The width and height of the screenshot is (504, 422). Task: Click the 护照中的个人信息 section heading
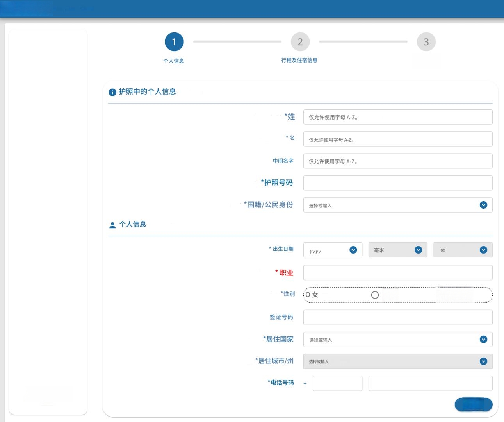pos(148,91)
